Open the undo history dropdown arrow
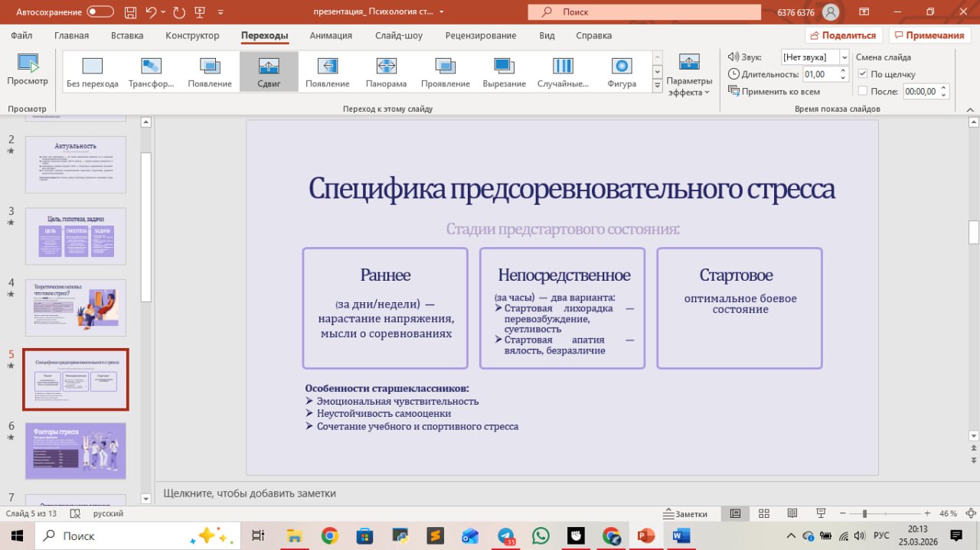 [165, 12]
